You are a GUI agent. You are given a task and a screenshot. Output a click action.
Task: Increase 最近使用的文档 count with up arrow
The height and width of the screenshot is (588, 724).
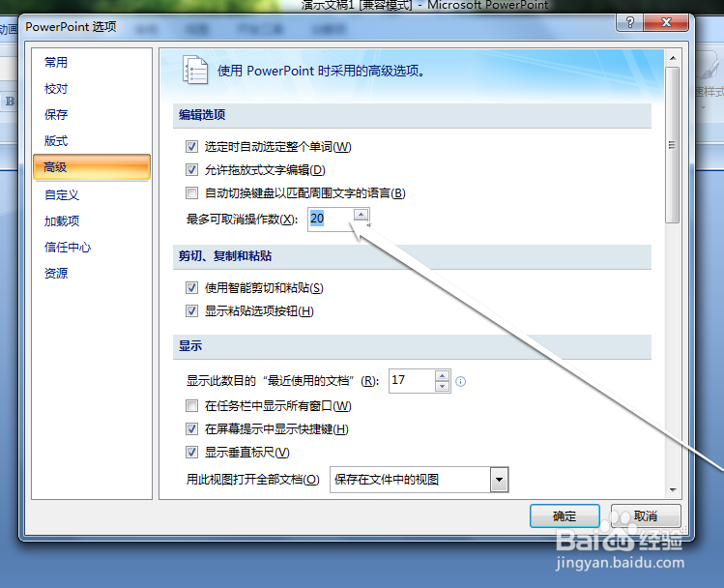443,376
